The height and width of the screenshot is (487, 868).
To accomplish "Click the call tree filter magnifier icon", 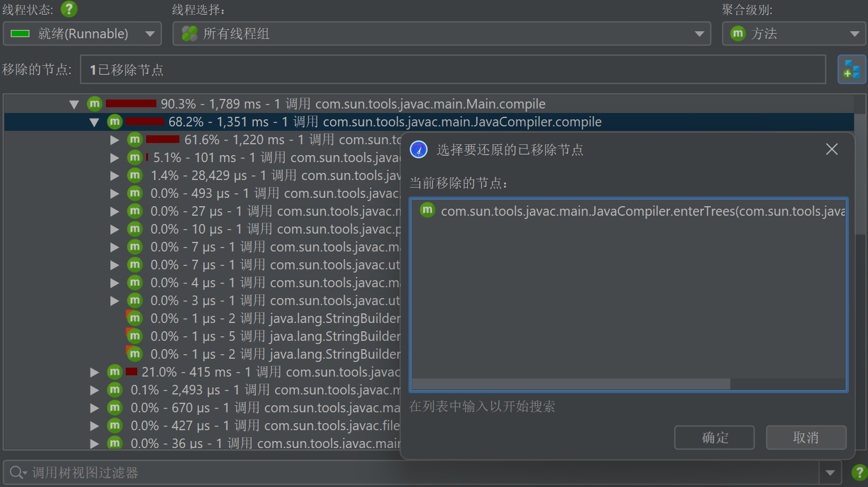I will pyautogui.click(x=16, y=473).
